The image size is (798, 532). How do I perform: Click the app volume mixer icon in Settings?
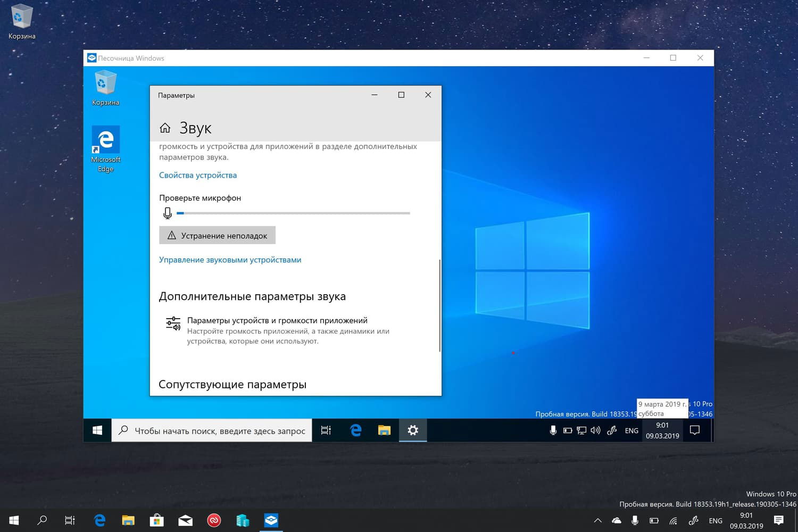tap(172, 323)
